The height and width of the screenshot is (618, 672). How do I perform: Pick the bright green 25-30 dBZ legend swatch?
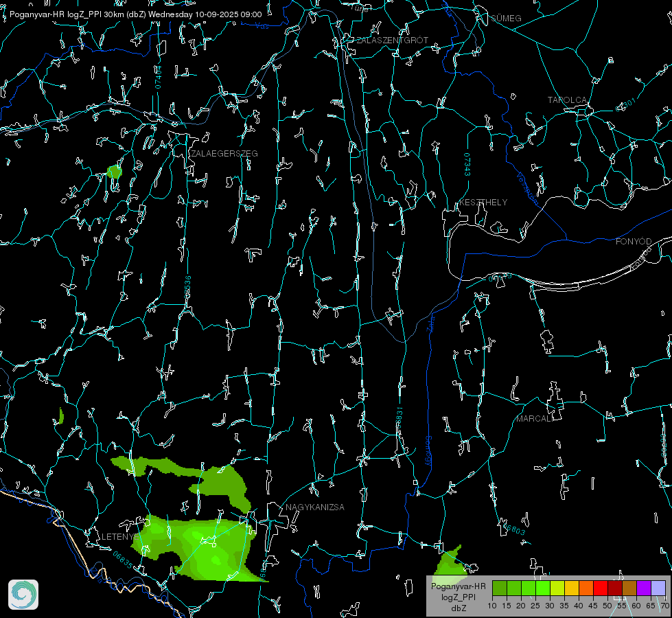click(543, 588)
